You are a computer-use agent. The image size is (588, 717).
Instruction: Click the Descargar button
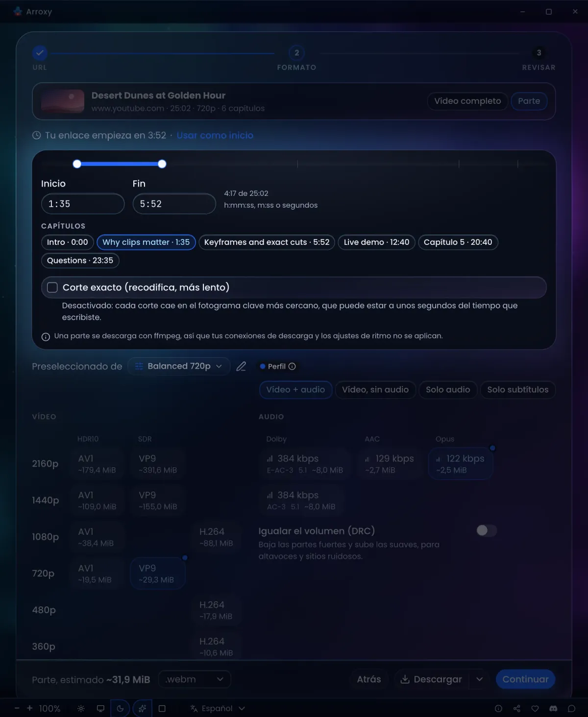[431, 679]
